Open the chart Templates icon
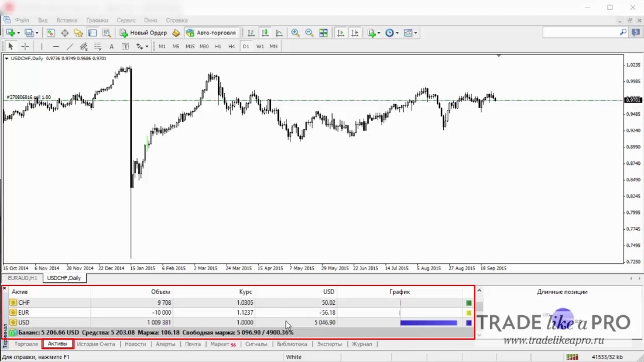Screen dimensions: 644x362 pyautogui.click(x=408, y=33)
